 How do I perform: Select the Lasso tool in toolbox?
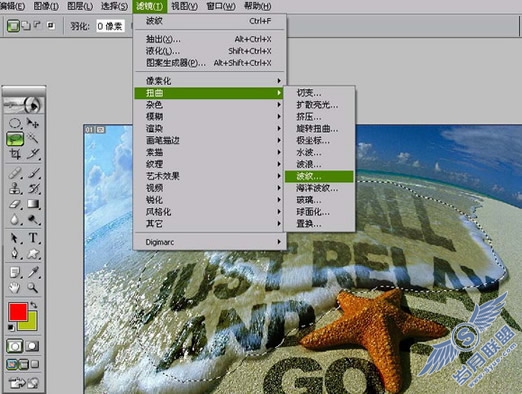coord(15,139)
